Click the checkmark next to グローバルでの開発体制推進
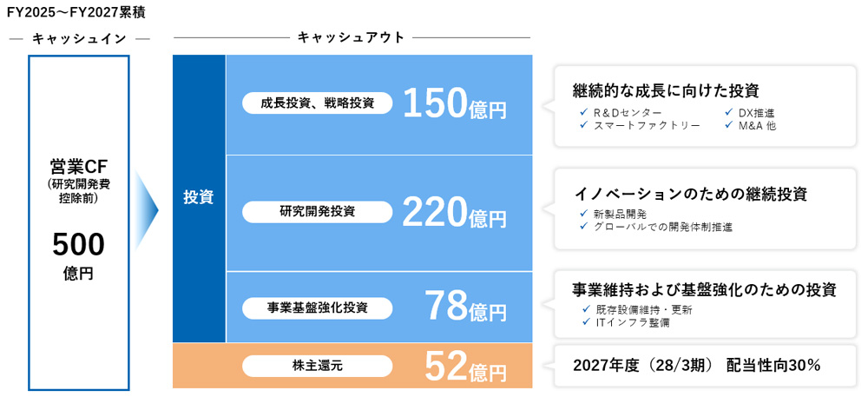868x397 pixels. 583,227
